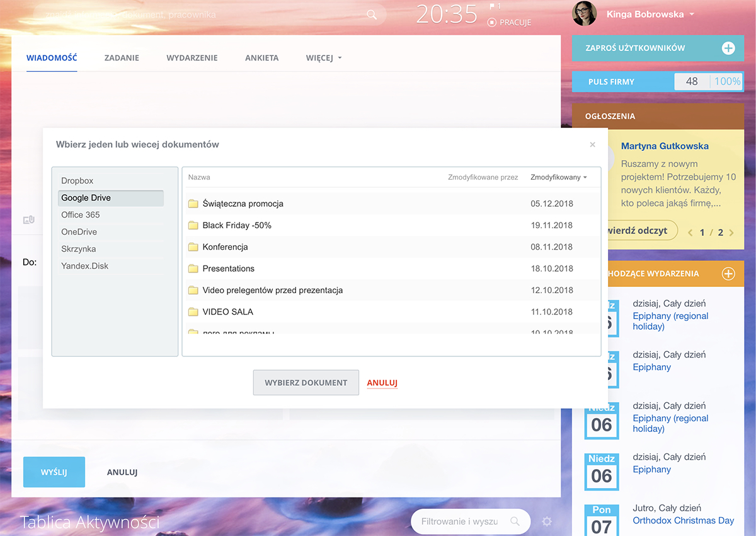
Task: Open the Orthodox Christmas Day event
Action: pyautogui.click(x=683, y=521)
